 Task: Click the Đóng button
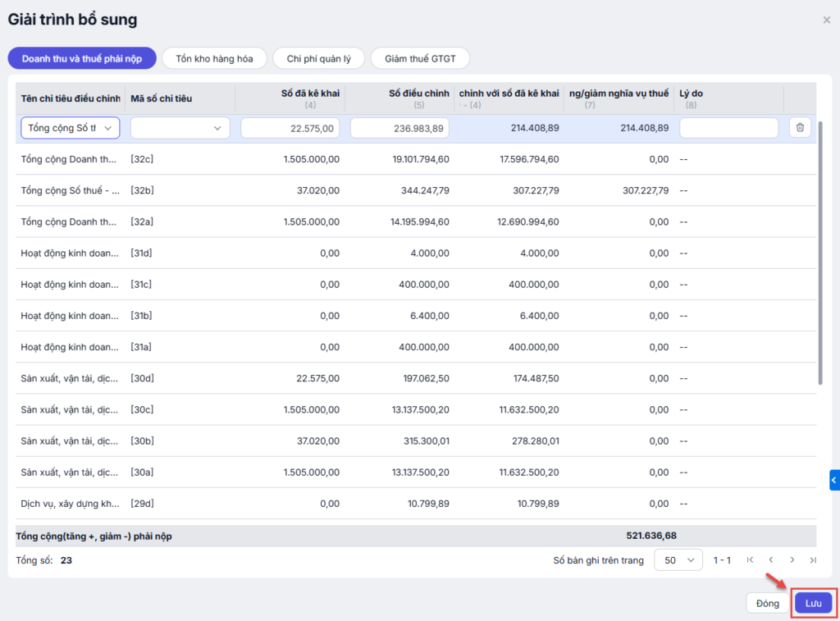768,604
